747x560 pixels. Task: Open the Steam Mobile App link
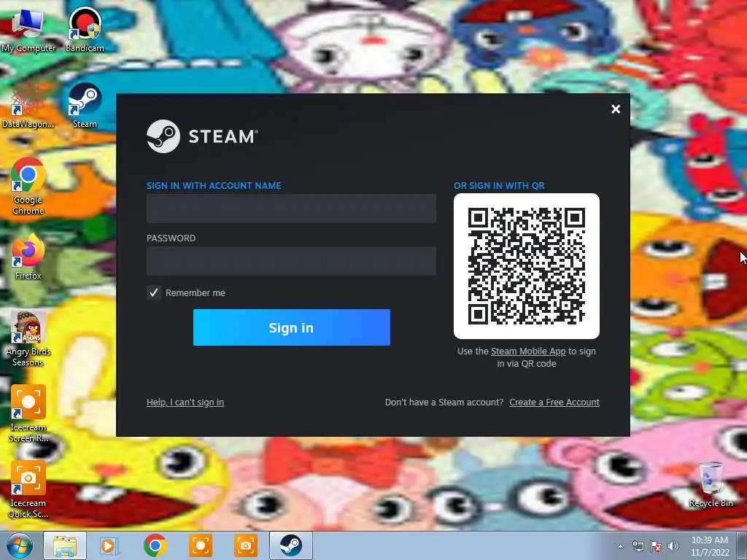point(528,351)
